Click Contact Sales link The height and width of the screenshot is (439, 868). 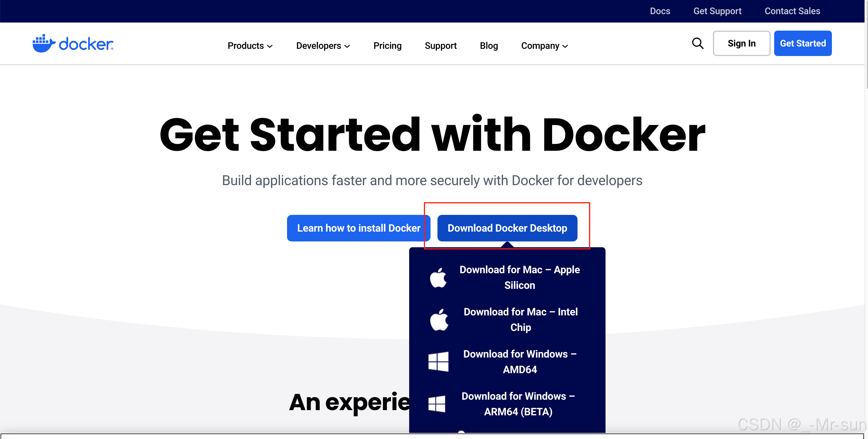pos(792,11)
